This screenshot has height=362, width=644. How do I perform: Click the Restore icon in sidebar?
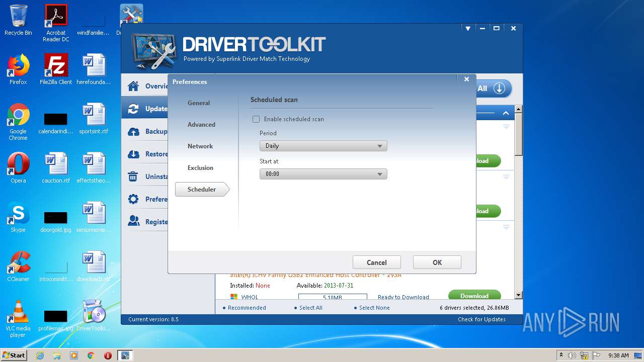133,154
